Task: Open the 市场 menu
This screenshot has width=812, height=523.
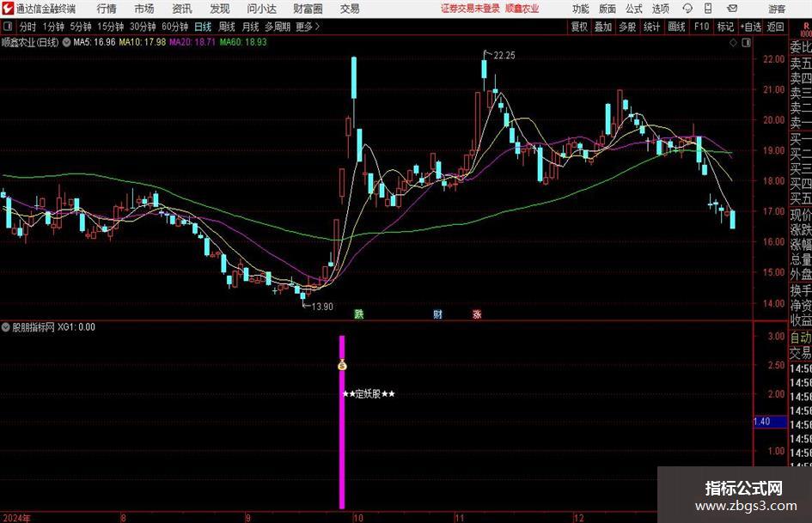Action: [144, 9]
